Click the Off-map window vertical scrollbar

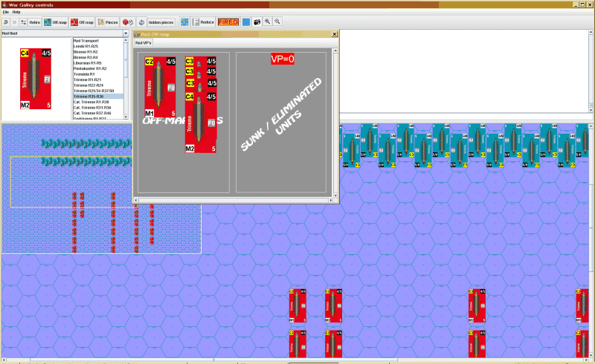[335, 123]
